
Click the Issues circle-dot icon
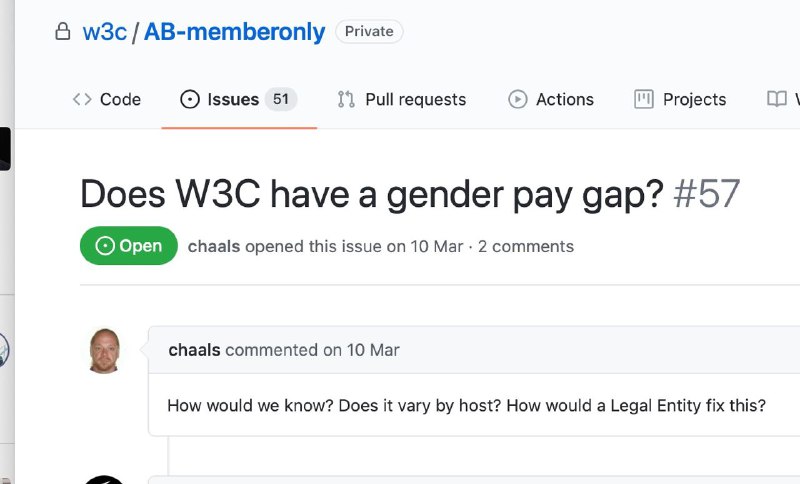point(189,99)
